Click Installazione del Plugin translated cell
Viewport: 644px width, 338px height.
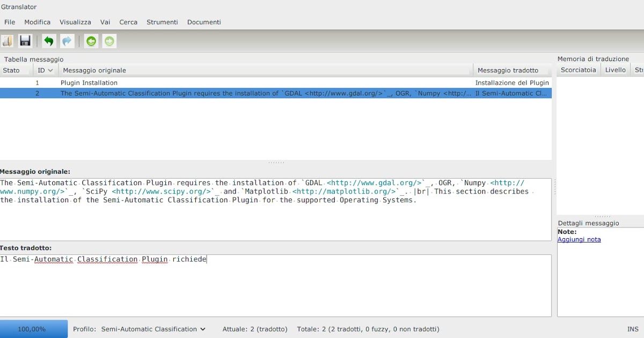point(512,83)
